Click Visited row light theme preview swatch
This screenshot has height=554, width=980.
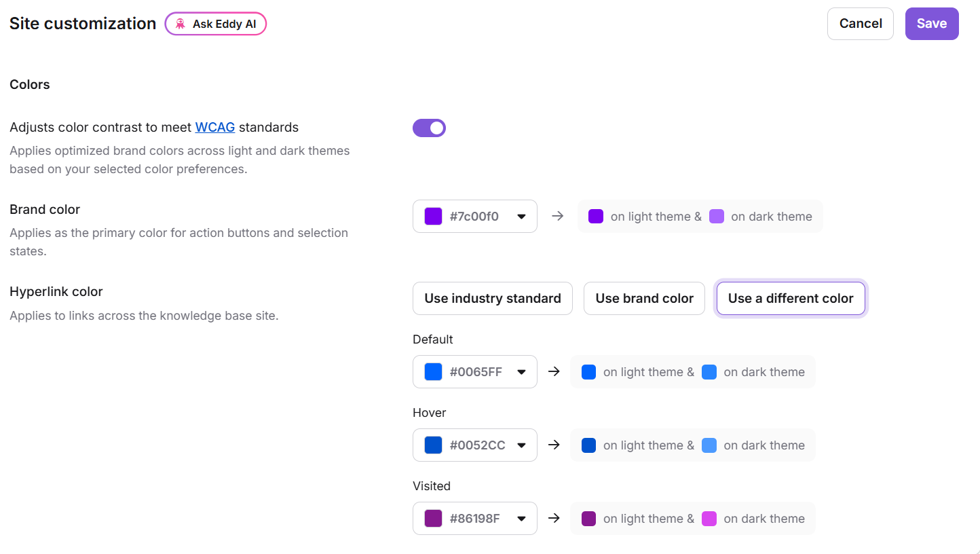click(x=589, y=519)
